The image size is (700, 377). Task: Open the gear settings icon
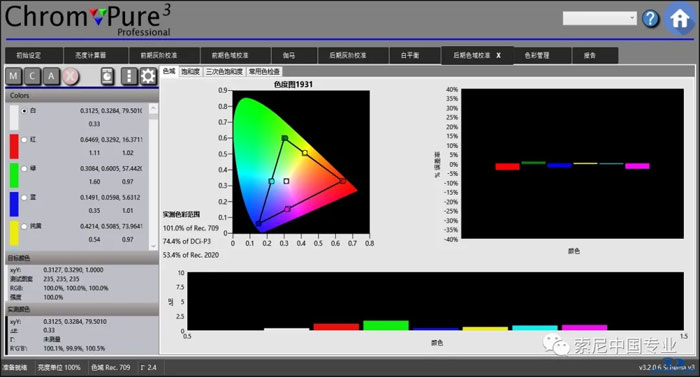148,76
